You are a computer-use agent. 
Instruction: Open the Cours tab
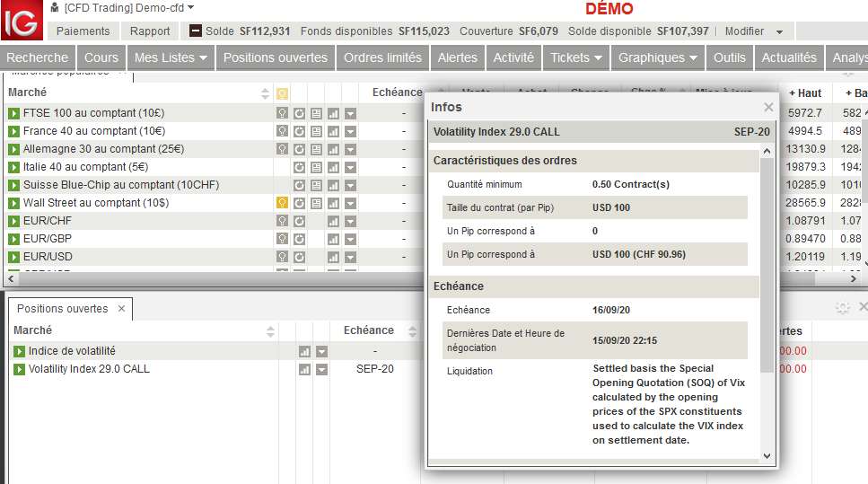click(101, 57)
